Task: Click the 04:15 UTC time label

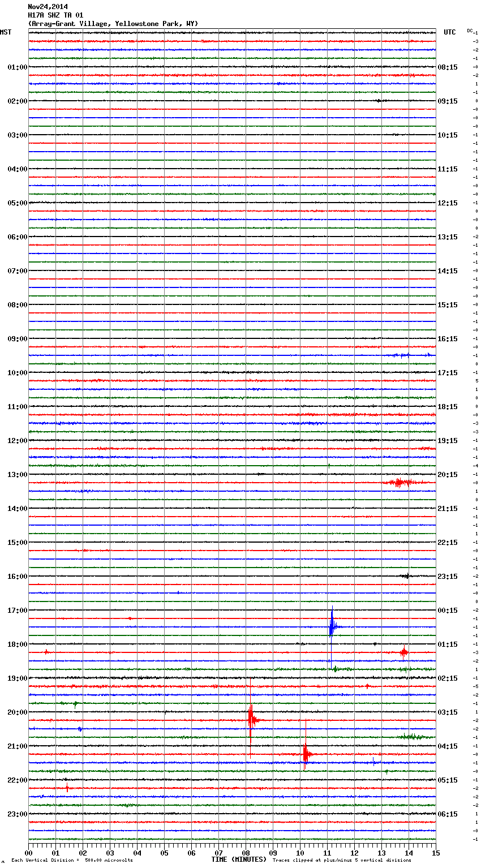Action: (x=448, y=746)
